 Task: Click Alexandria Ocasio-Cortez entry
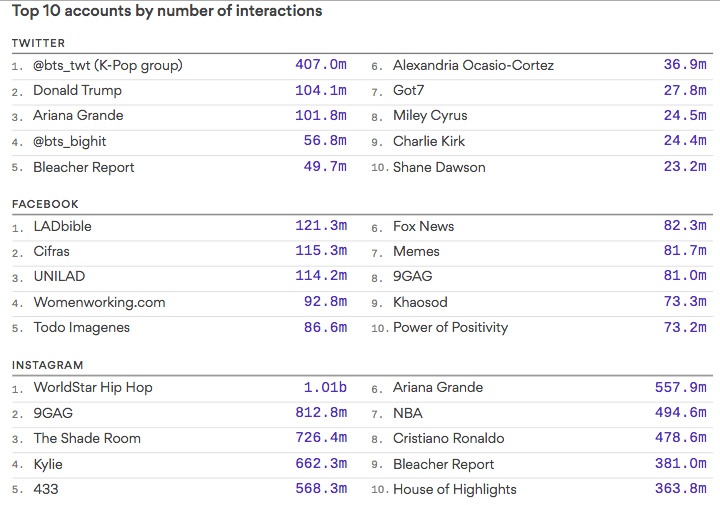tap(473, 65)
